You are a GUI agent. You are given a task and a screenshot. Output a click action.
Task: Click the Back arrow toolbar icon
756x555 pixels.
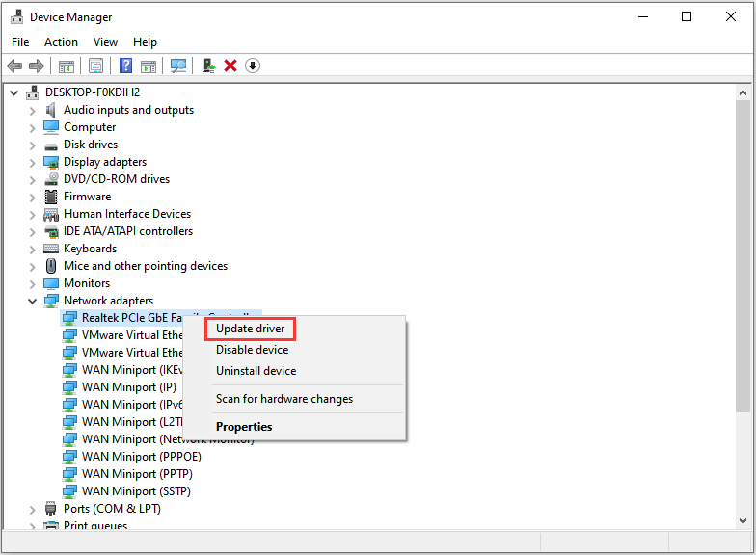[x=15, y=66]
